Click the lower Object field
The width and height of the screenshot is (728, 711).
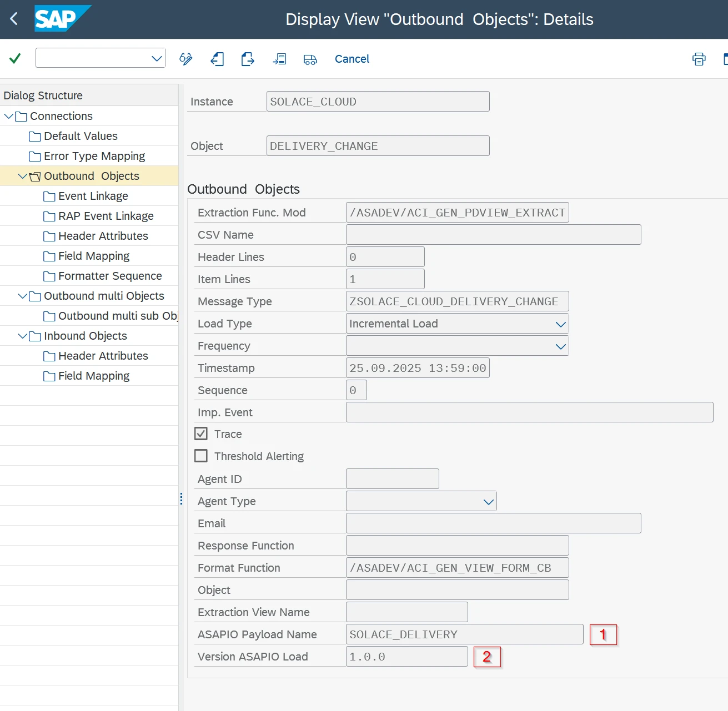(458, 590)
